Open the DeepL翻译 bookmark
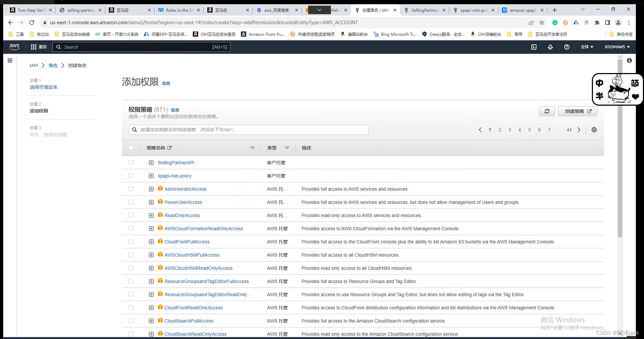644x339 pixels. click(x=444, y=34)
